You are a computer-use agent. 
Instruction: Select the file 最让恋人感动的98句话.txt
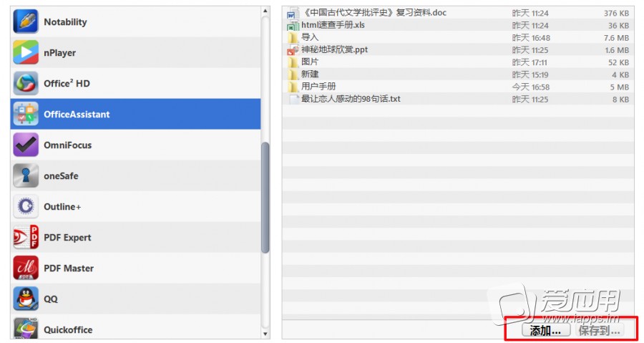click(351, 99)
